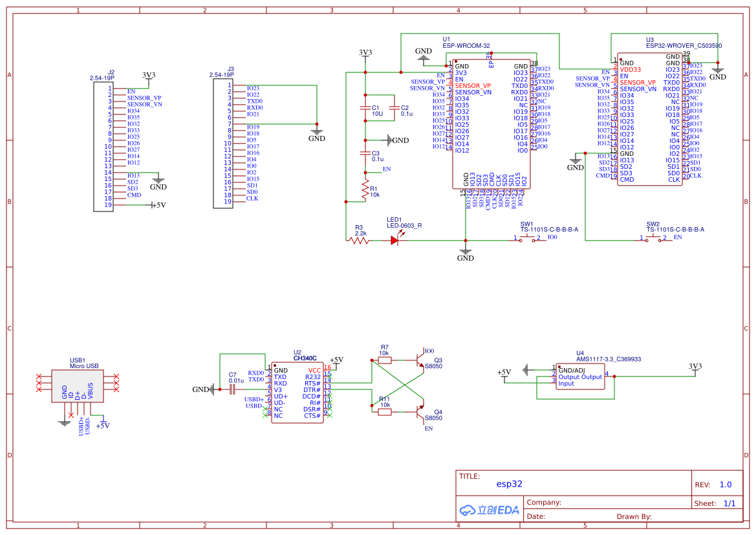The image size is (756, 535).
Task: Select the R3 2.2k resistor symbol
Action: tap(360, 240)
